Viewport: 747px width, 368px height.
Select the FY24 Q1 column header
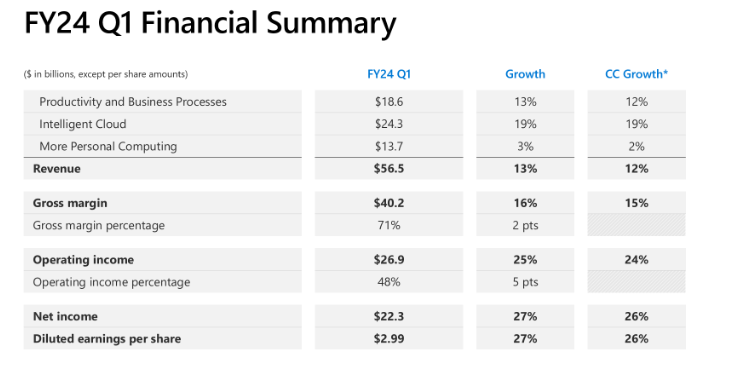(389, 74)
